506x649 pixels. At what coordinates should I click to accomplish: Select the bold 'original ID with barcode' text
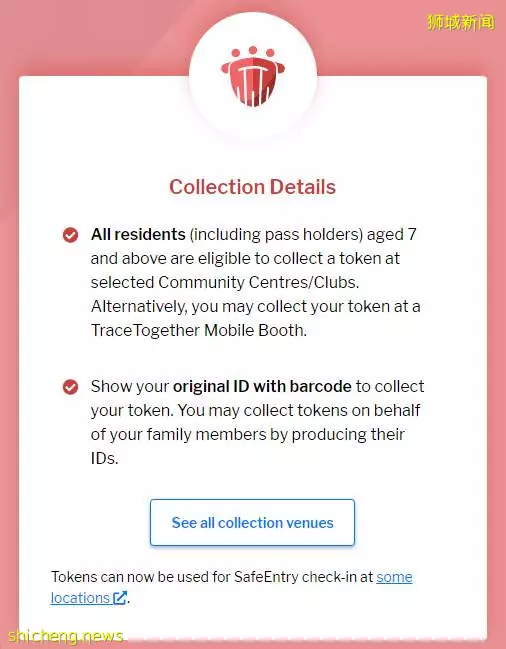tap(262, 386)
